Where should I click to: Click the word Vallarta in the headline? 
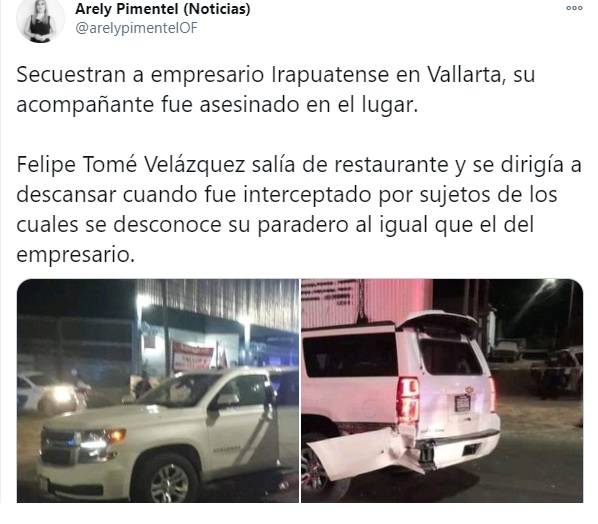tap(463, 74)
